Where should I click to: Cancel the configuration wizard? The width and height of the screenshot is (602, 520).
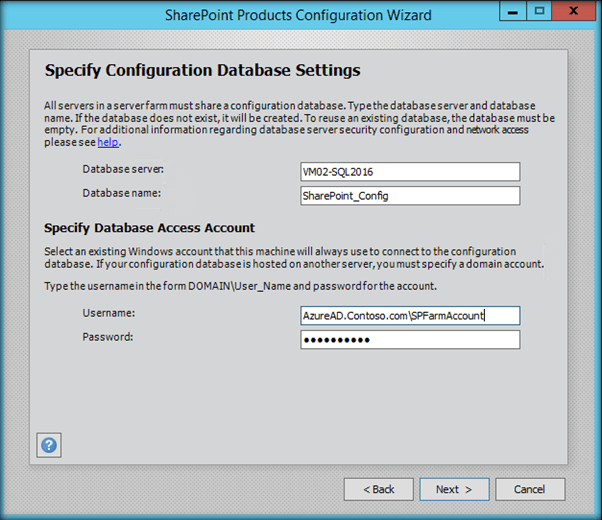click(x=530, y=489)
